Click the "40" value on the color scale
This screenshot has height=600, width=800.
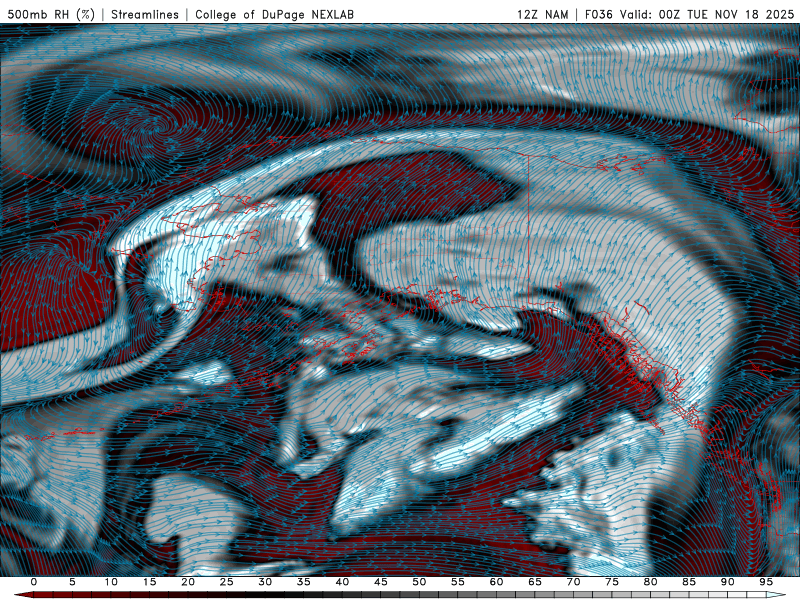point(342,582)
